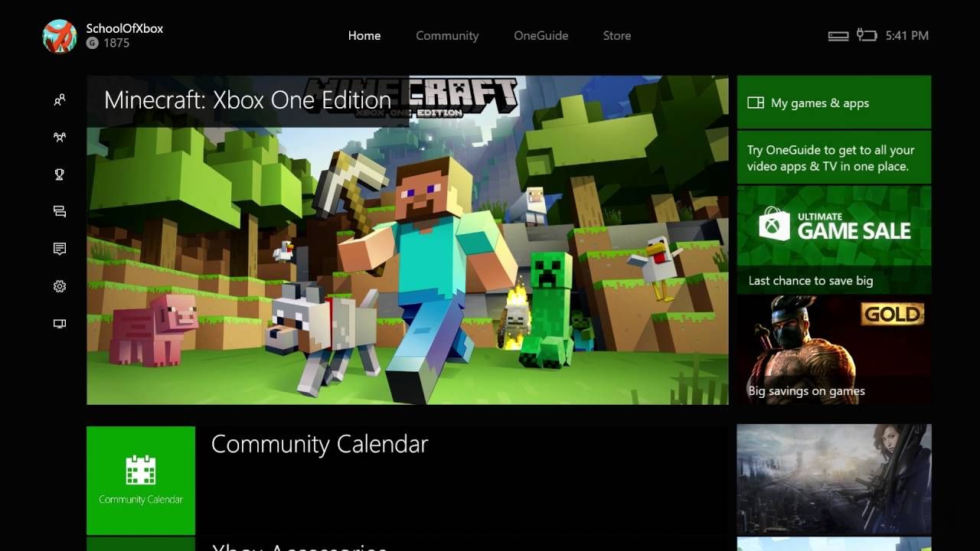Select the Home tab
980x551 pixels.
coord(364,36)
